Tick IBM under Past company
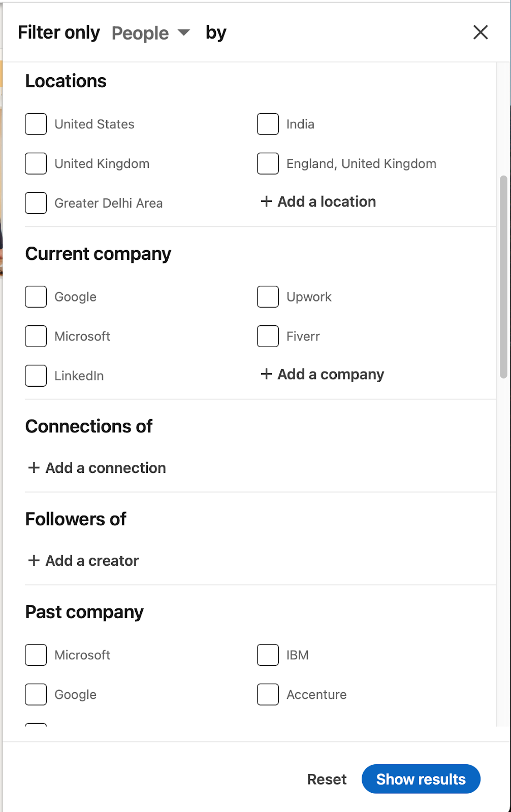 (268, 655)
